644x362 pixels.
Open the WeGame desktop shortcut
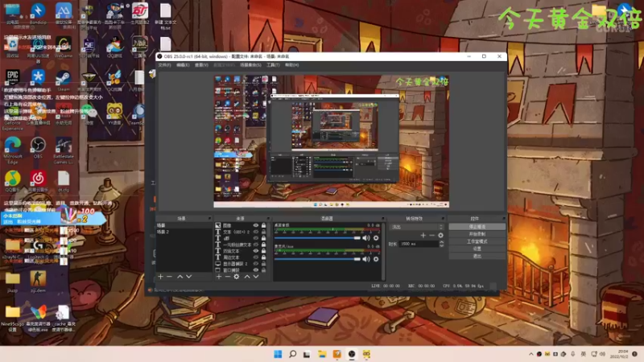point(64,47)
